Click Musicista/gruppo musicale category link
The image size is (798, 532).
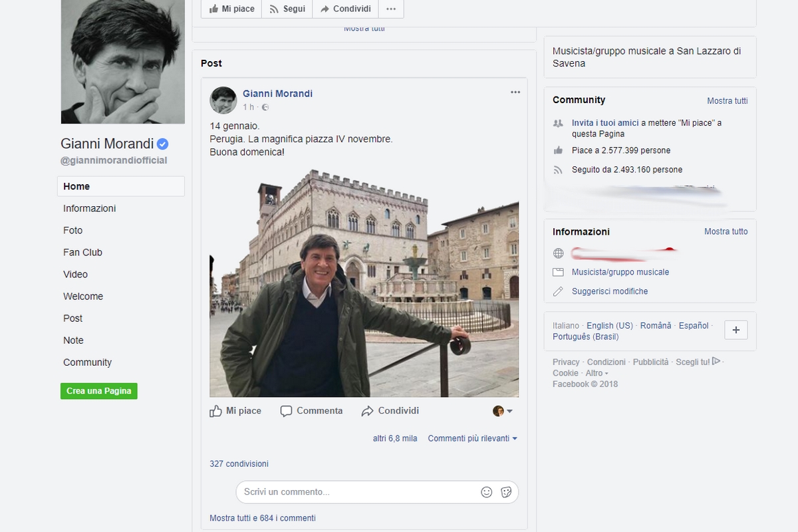click(x=620, y=272)
